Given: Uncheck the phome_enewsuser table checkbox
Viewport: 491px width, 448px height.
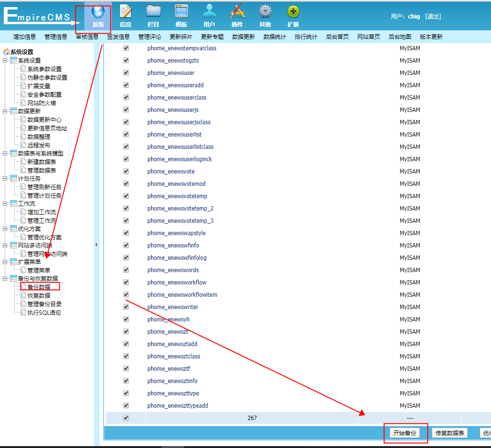Looking at the screenshot, I should pyautogui.click(x=126, y=73).
